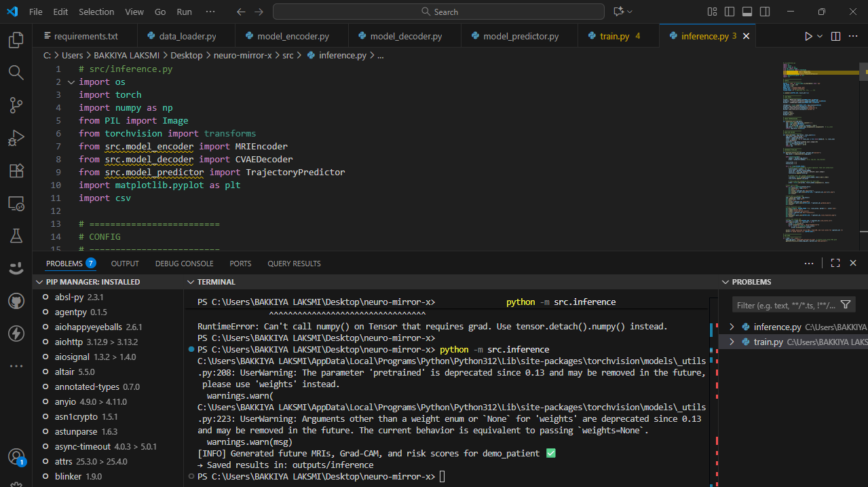Open the model_decoder.py editor tab
Viewport: 868px width, 487px height.
[x=404, y=36]
